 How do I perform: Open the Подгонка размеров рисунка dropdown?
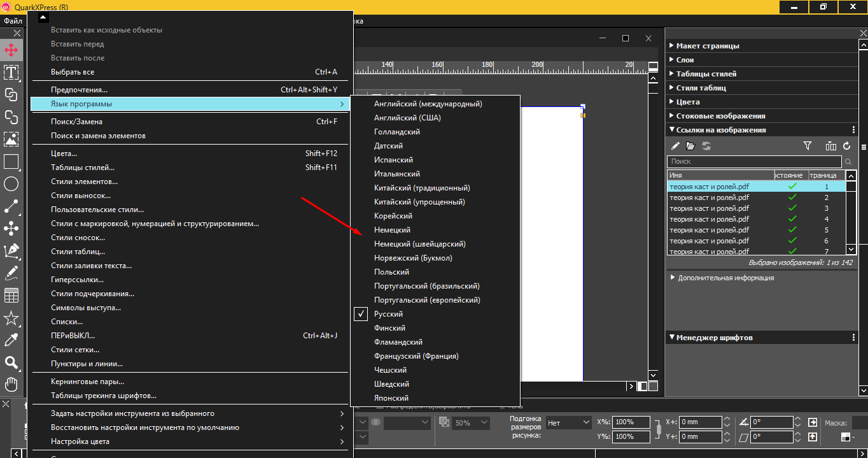(x=569, y=422)
